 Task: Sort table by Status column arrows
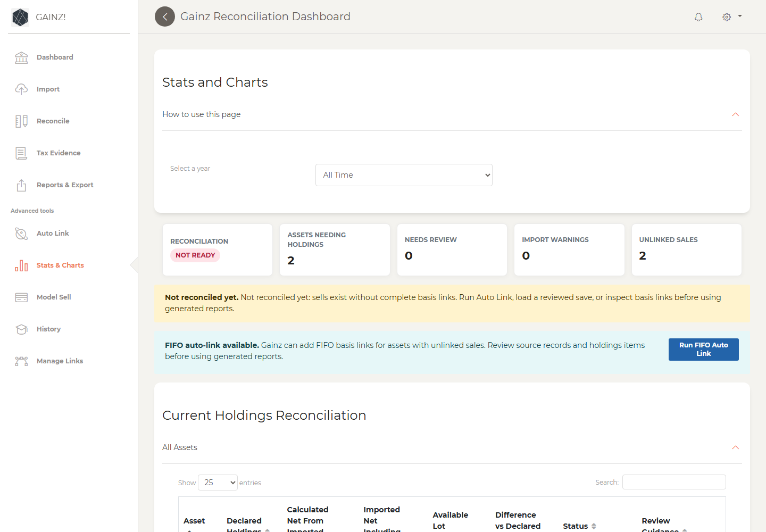click(594, 526)
